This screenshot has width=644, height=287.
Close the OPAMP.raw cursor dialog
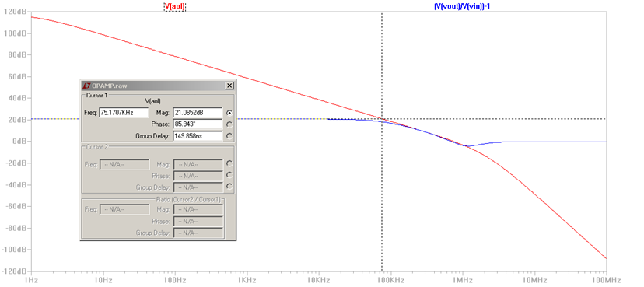click(229, 86)
